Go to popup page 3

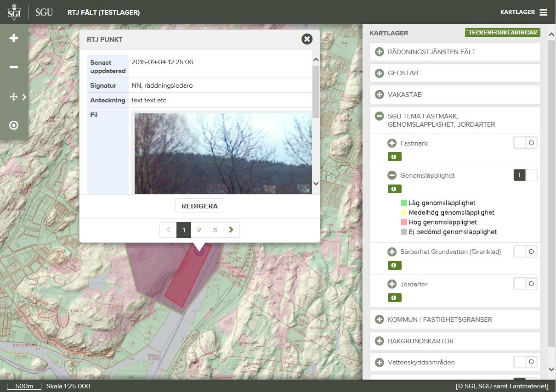pyautogui.click(x=215, y=230)
